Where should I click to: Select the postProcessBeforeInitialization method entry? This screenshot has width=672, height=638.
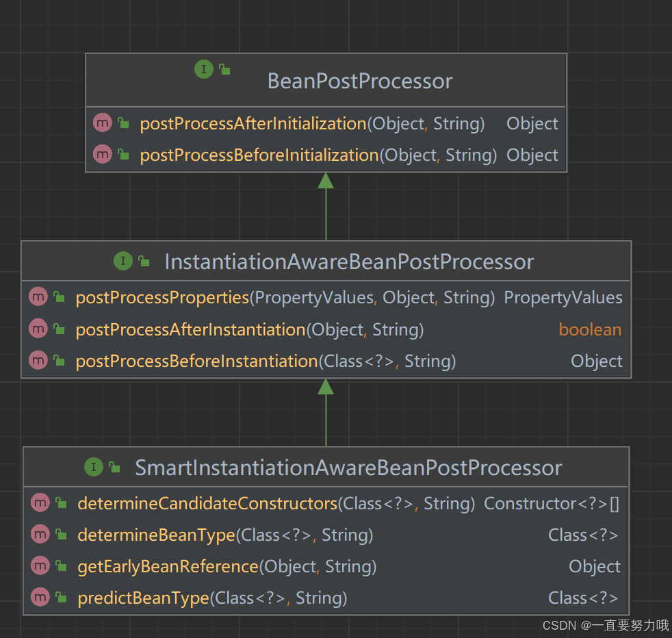click(x=259, y=155)
